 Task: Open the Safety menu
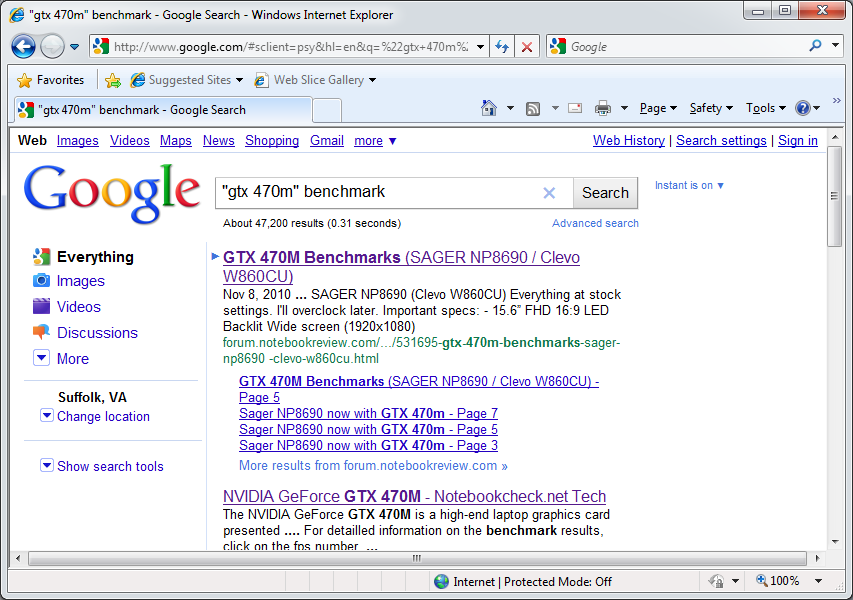click(x=711, y=108)
